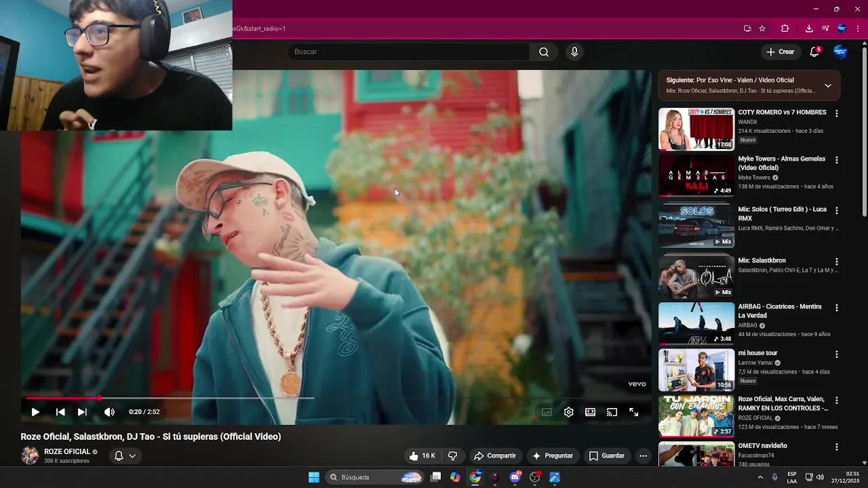Open the ROZE OFICIAL channel avatar

[x=30, y=455]
